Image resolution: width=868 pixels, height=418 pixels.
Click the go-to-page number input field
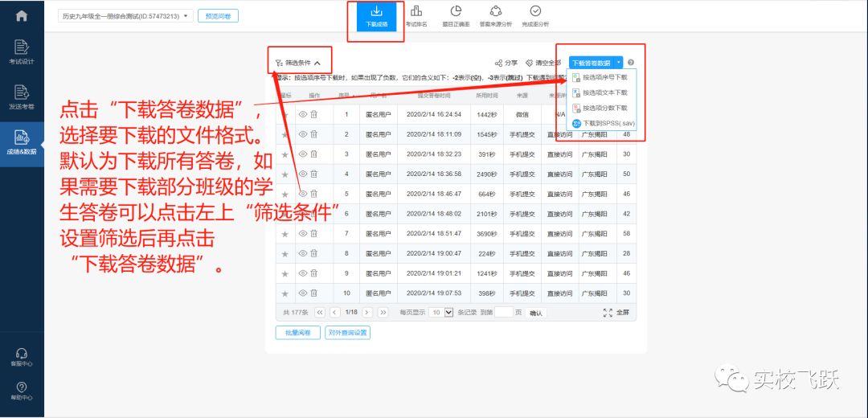(504, 312)
